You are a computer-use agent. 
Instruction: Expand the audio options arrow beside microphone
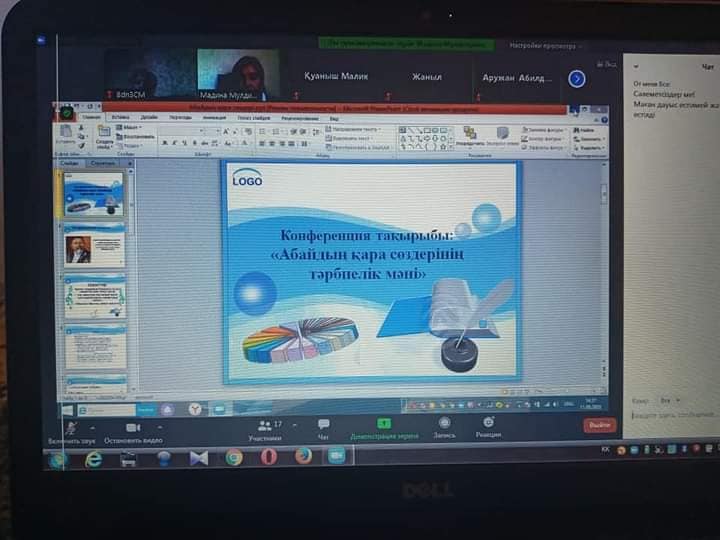pos(92,426)
